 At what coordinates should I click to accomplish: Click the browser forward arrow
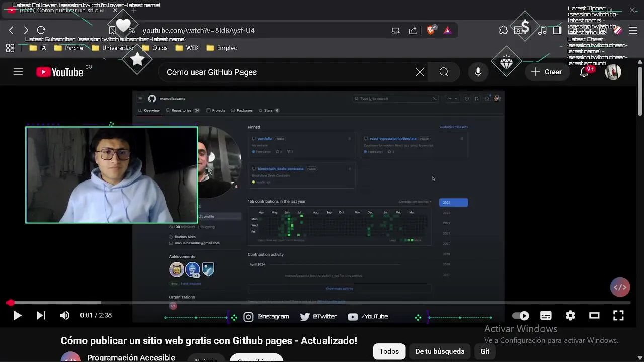(26, 31)
